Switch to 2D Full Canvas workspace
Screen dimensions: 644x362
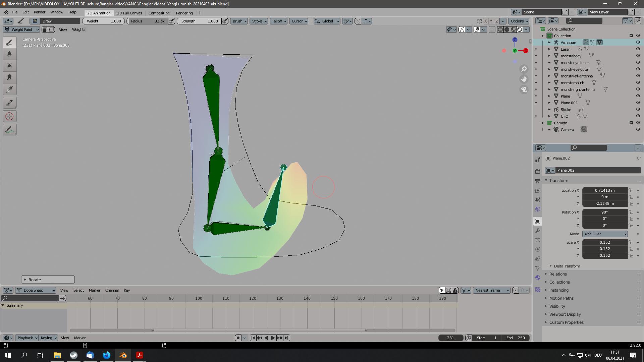129,13
